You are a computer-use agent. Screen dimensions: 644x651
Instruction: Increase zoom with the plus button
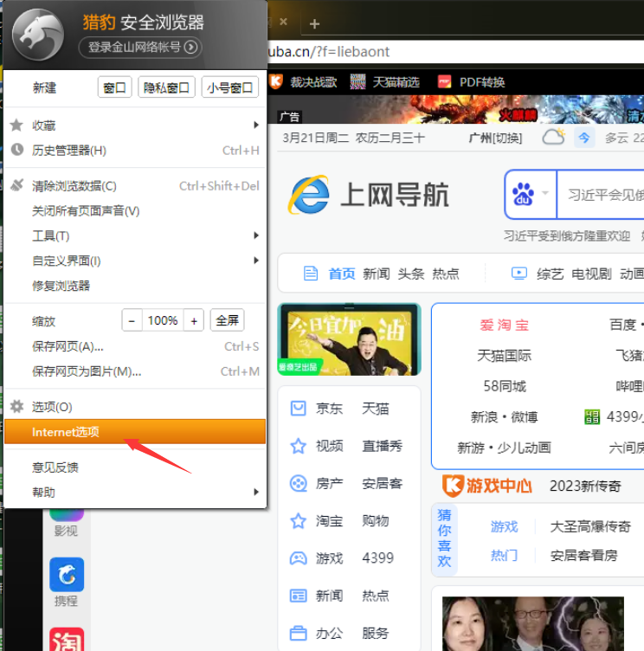pos(194,320)
